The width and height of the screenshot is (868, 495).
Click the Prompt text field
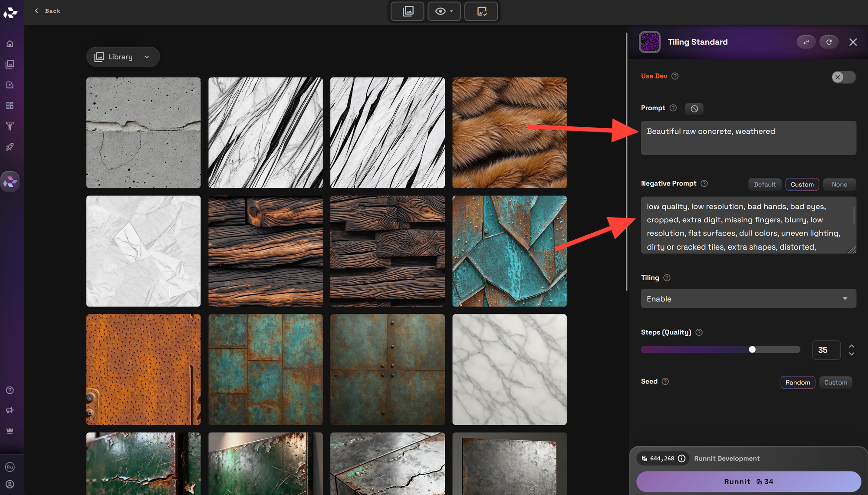tap(748, 138)
